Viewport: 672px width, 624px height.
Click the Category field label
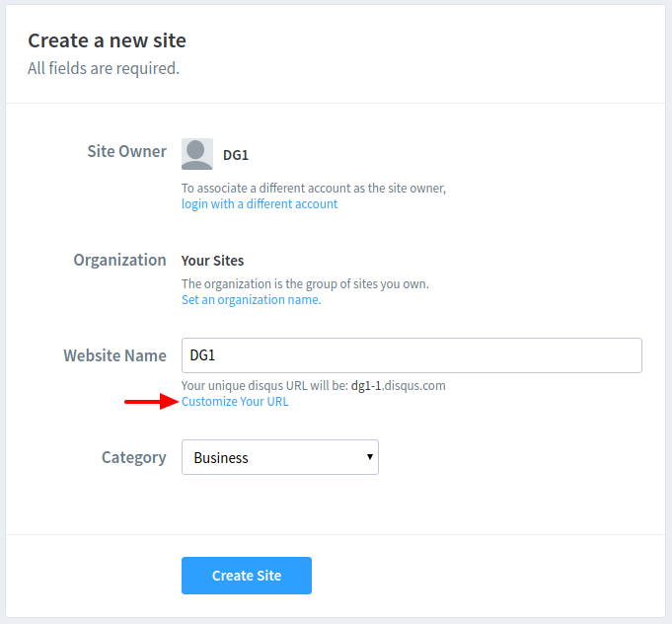[134, 457]
